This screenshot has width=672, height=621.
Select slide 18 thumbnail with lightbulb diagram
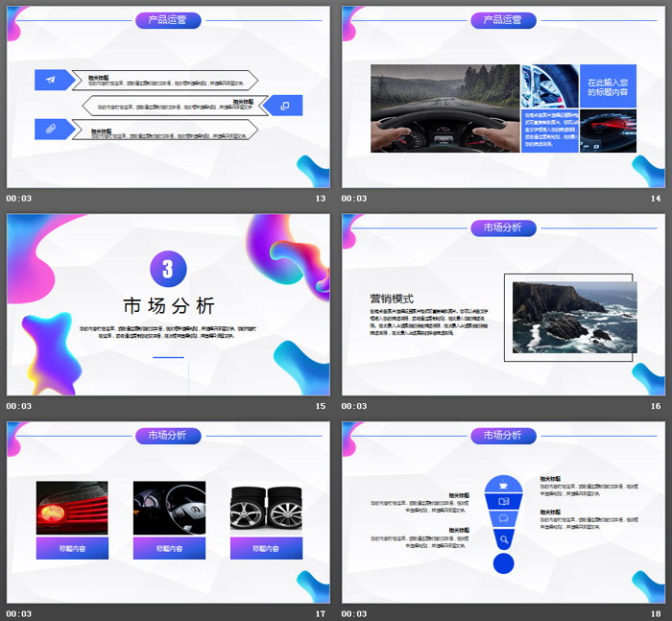tap(503, 513)
